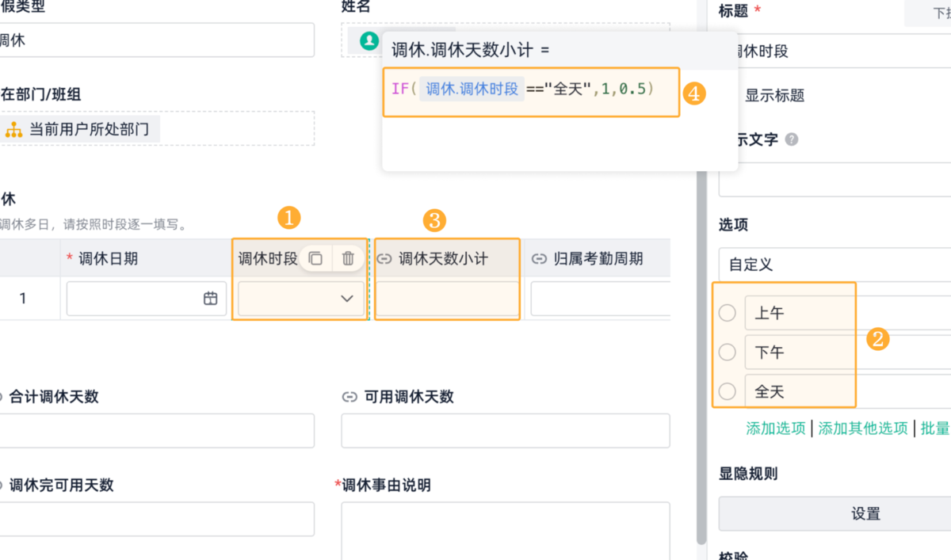Image resolution: width=951 pixels, height=560 pixels.
Task: Expand the 调休时段 dropdown in row 1
Action: click(346, 299)
